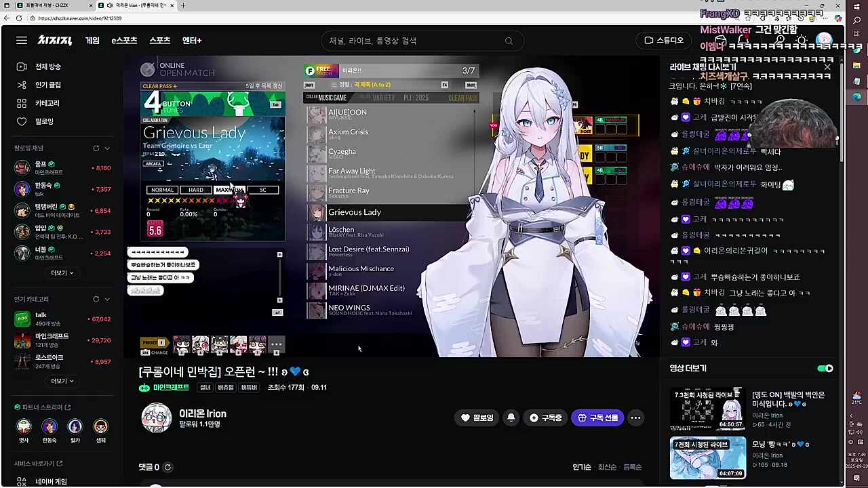Open the three-dot menu next to 구독 선물

tap(635, 418)
